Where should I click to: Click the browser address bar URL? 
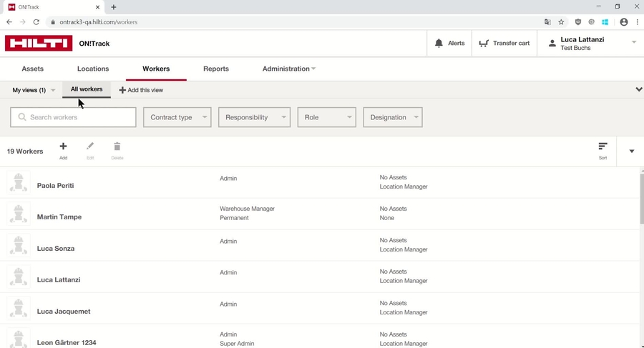click(x=99, y=22)
